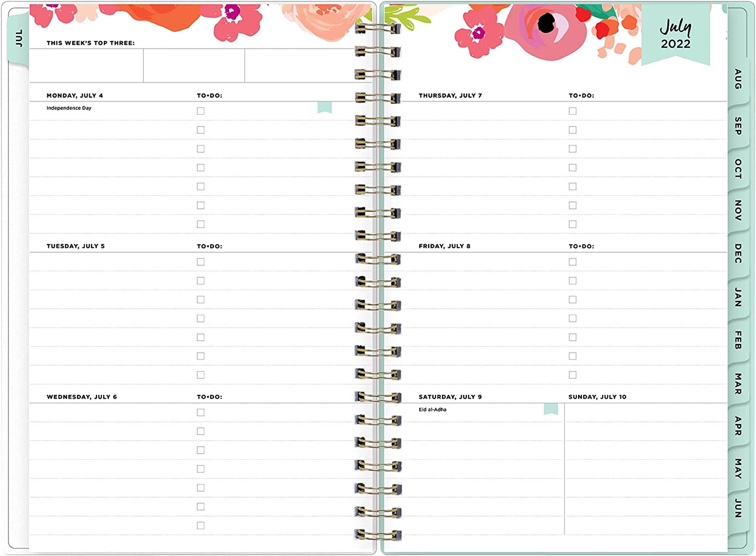Click the 'THURSDAY, JULY 7' heading
This screenshot has height=556, width=756.
[x=450, y=95]
